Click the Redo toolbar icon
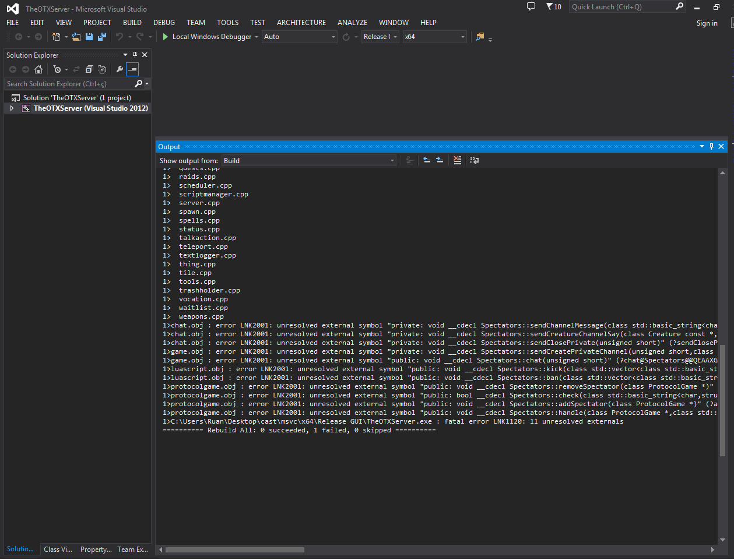Viewport: 734px width, 560px height. click(140, 37)
